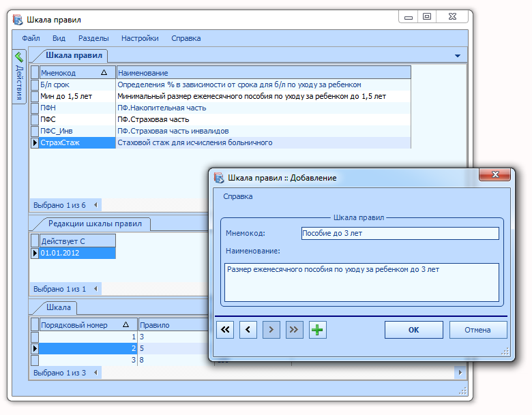
Task: Go to next record in Добавление dialog
Action: pyautogui.click(x=271, y=330)
